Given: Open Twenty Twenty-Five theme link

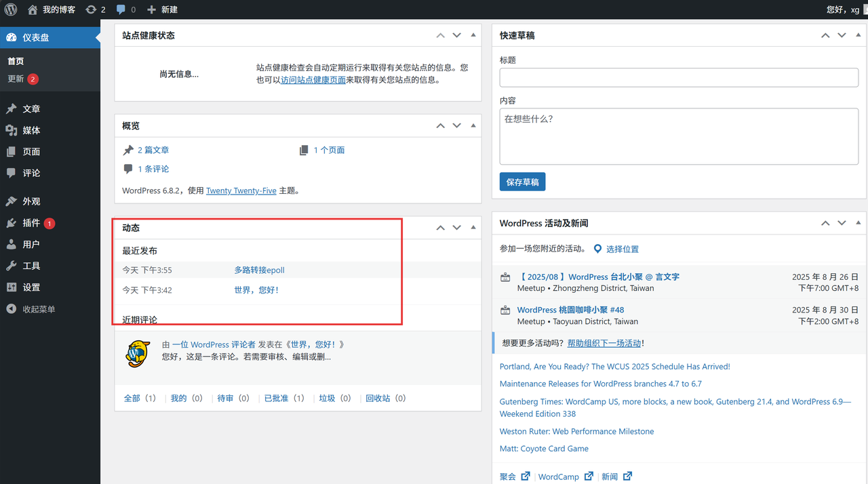Looking at the screenshot, I should click(241, 191).
